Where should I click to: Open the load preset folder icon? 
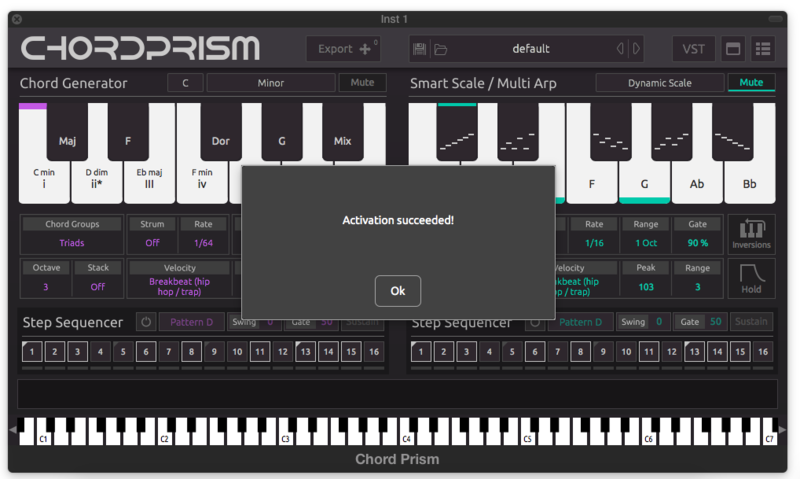440,49
